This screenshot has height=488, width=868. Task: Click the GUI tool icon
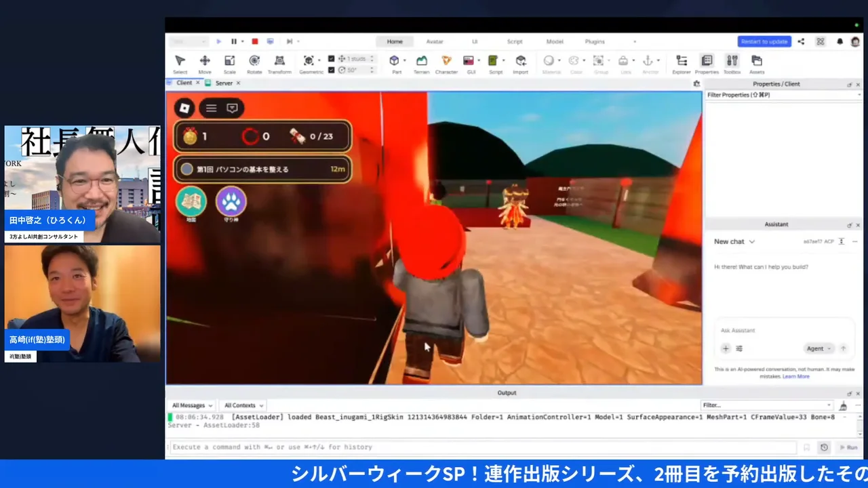pyautogui.click(x=469, y=61)
